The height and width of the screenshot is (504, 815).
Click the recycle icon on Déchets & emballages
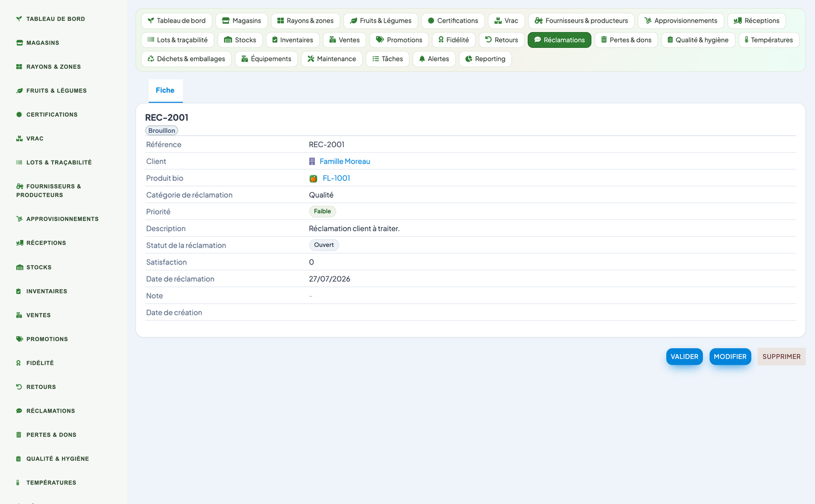(151, 59)
